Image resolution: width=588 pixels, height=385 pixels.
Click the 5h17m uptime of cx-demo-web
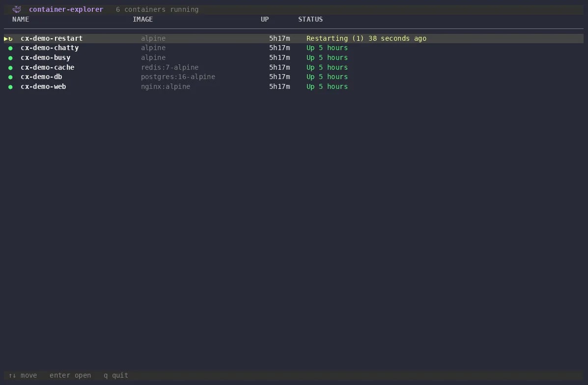tap(280, 86)
